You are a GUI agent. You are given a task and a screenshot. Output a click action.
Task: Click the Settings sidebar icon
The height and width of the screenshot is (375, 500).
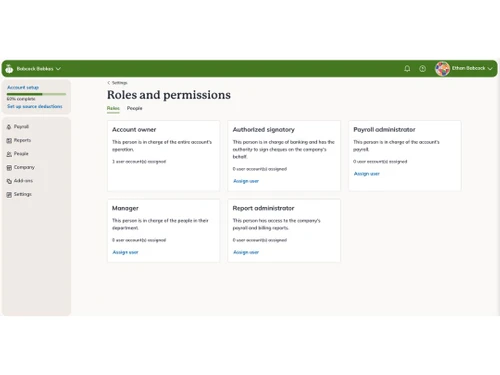9,195
